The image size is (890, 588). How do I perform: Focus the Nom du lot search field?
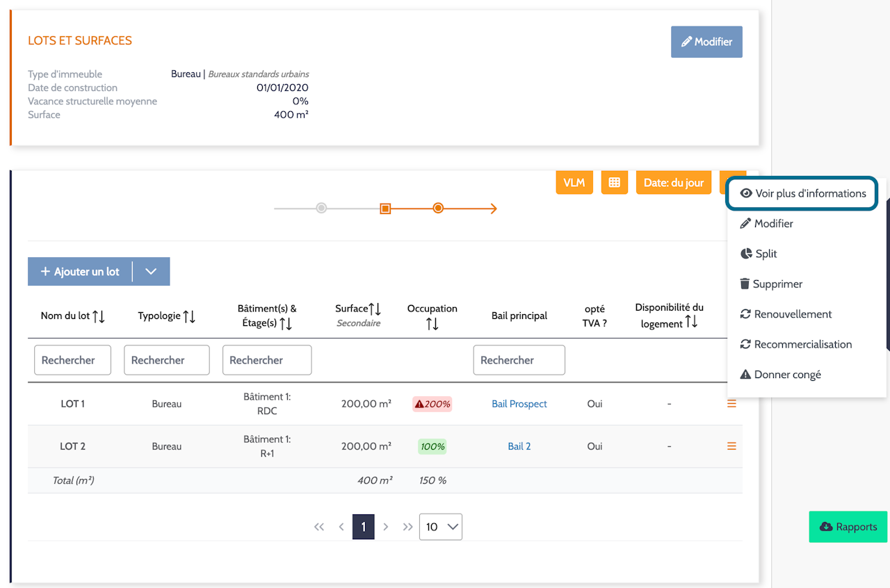tap(72, 360)
